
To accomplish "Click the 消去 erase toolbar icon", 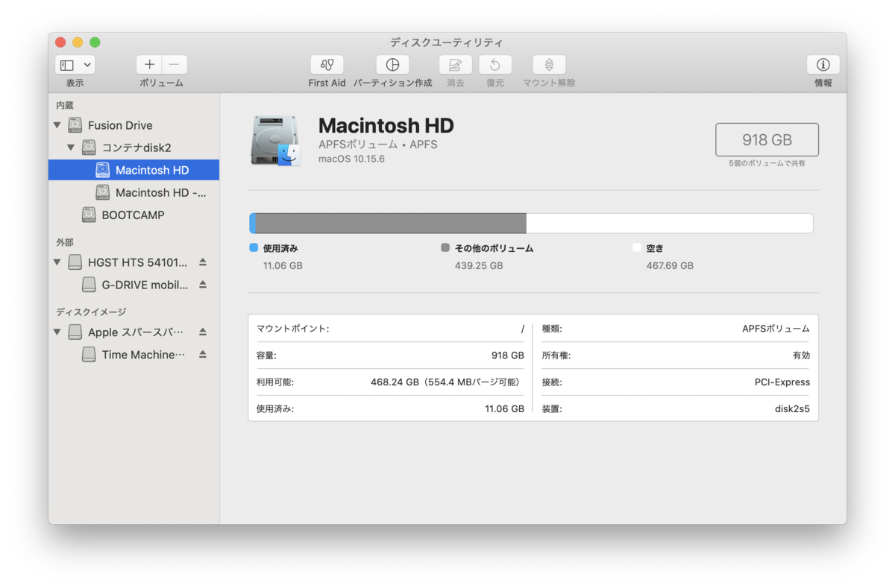I will tap(456, 65).
